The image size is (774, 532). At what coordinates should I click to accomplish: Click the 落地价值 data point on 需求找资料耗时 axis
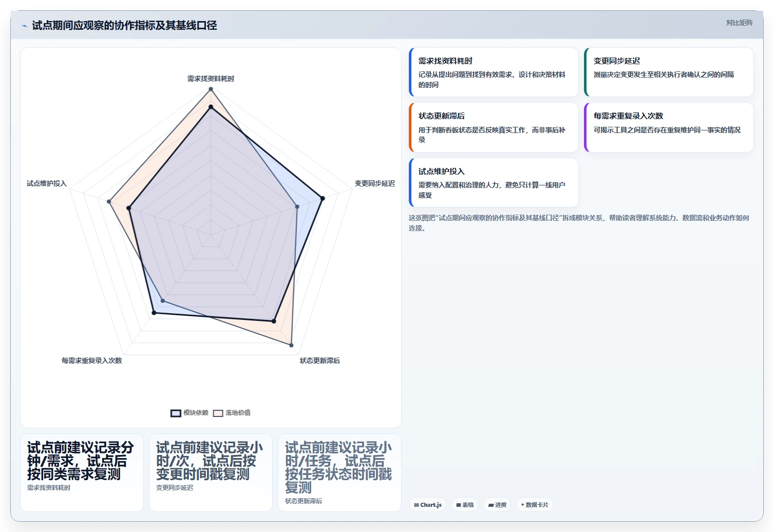coord(211,89)
